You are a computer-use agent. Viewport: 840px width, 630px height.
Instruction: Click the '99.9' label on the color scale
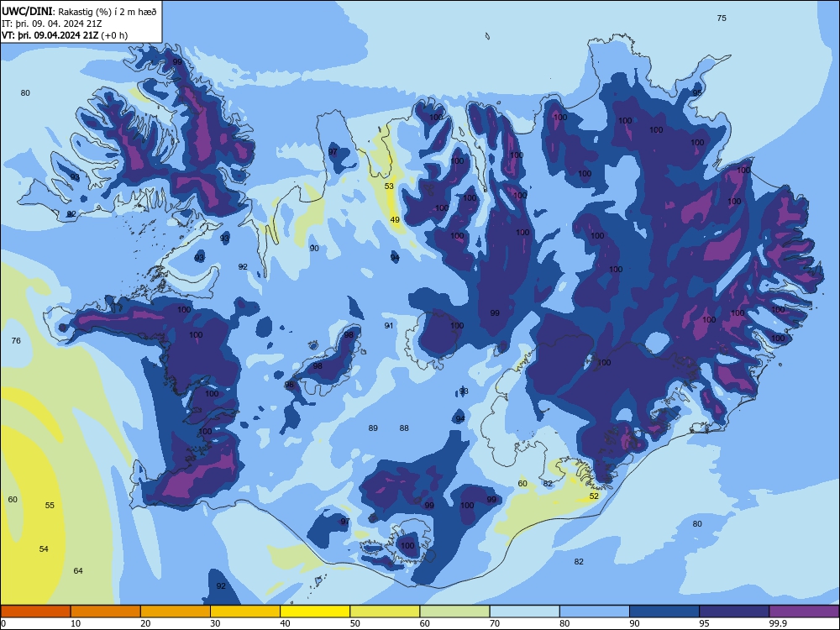[777, 623]
